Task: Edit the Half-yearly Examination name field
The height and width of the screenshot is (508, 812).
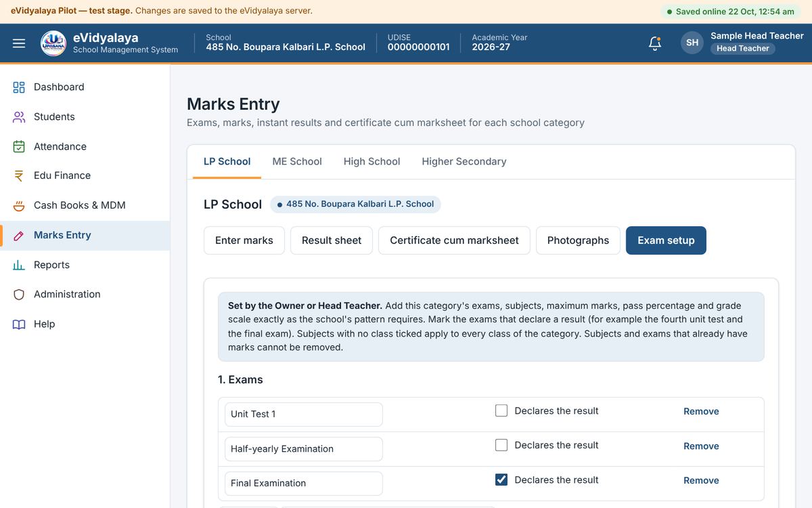Action: point(304,449)
